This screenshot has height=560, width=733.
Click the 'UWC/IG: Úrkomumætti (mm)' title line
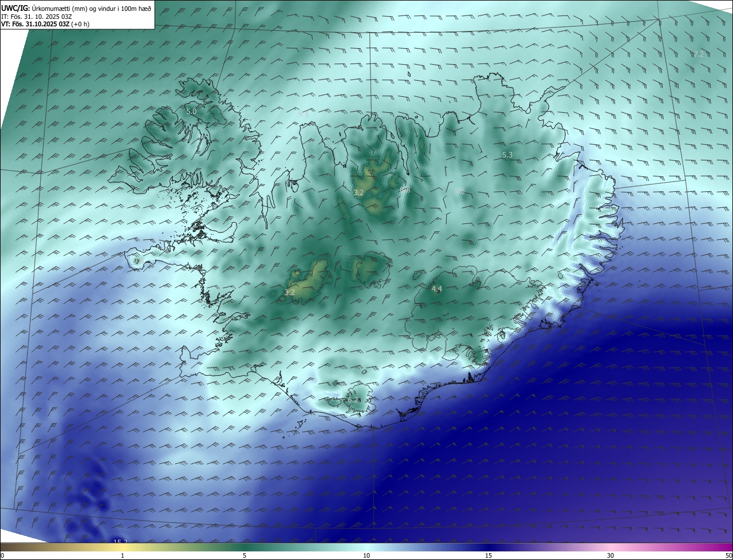tap(77, 8)
